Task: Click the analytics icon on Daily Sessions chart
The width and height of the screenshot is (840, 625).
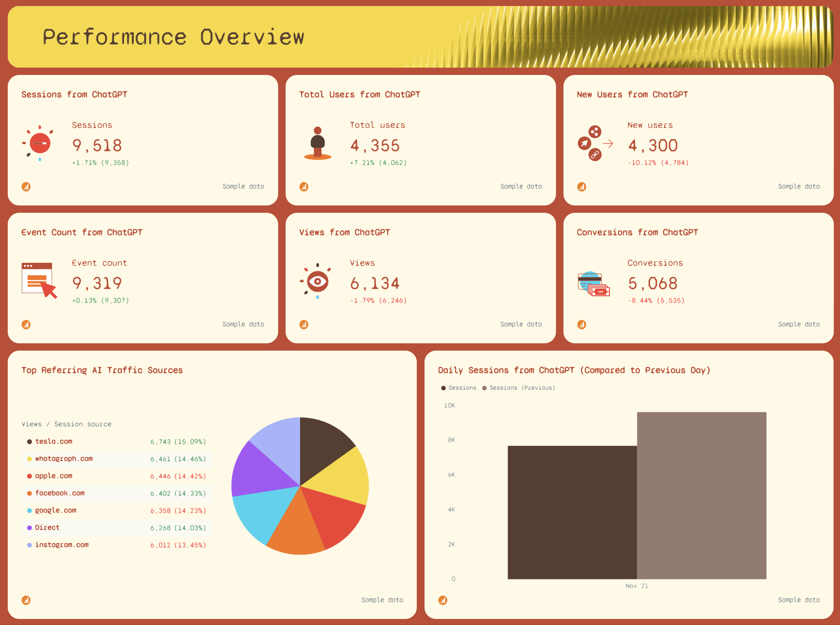Action: 442,600
